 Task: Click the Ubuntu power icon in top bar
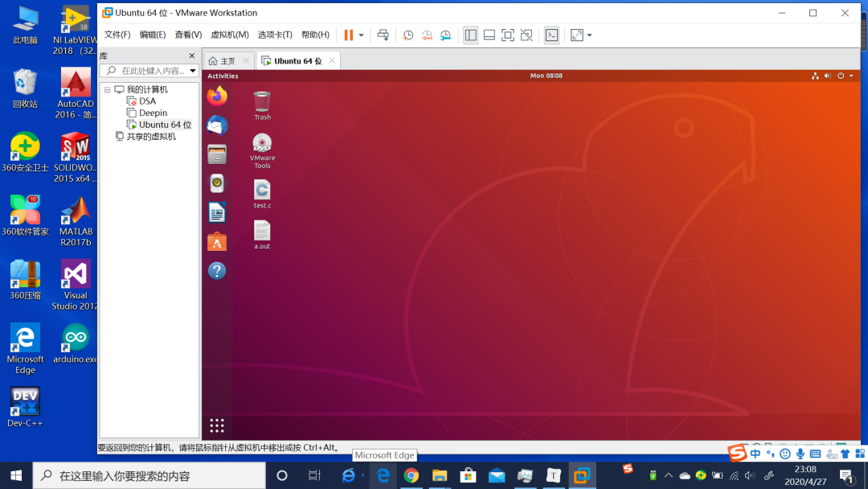(841, 76)
